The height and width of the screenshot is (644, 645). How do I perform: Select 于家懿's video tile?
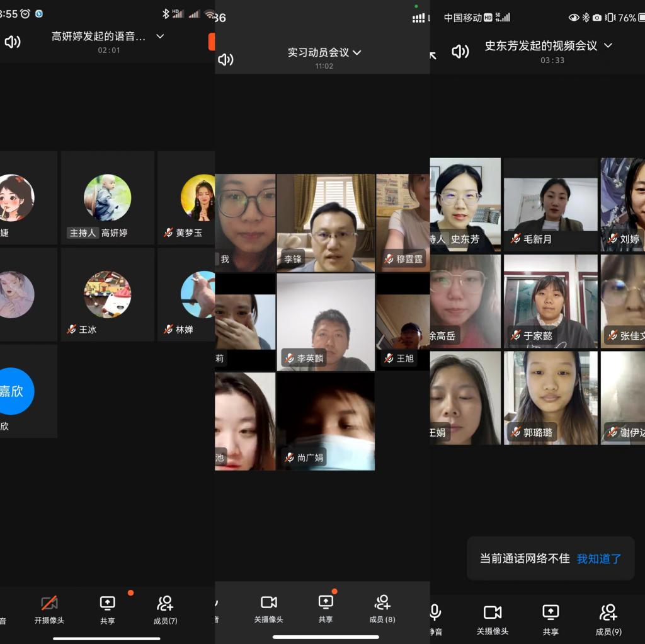pyautogui.click(x=550, y=301)
